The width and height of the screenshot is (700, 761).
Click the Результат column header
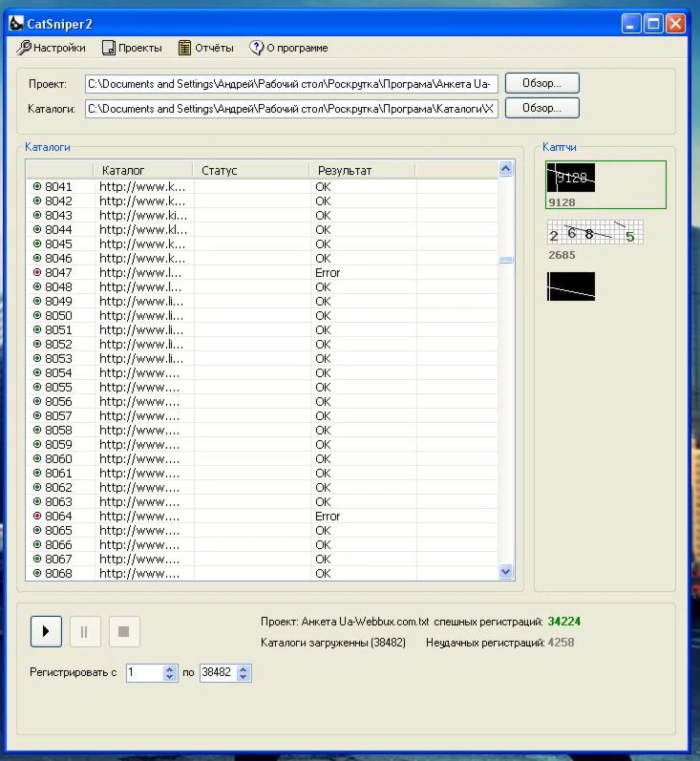tap(361, 171)
